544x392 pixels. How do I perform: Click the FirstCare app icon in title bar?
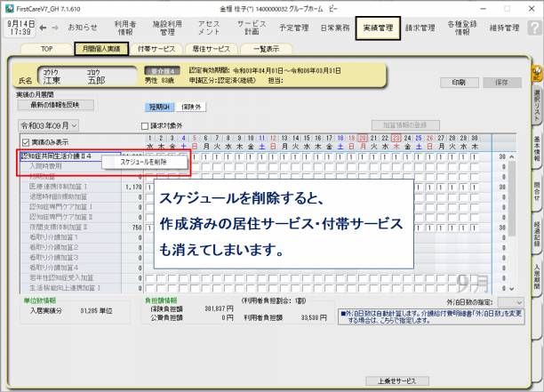coord(8,6)
